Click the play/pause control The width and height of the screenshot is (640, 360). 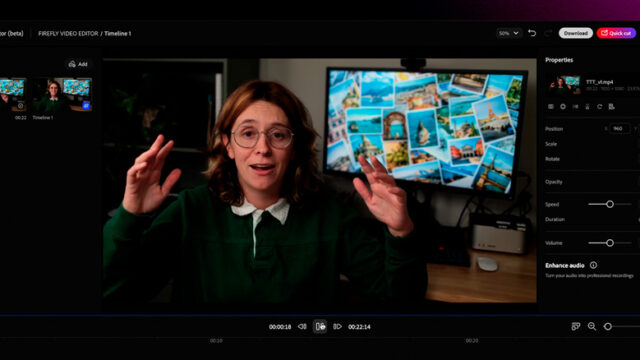click(x=320, y=327)
